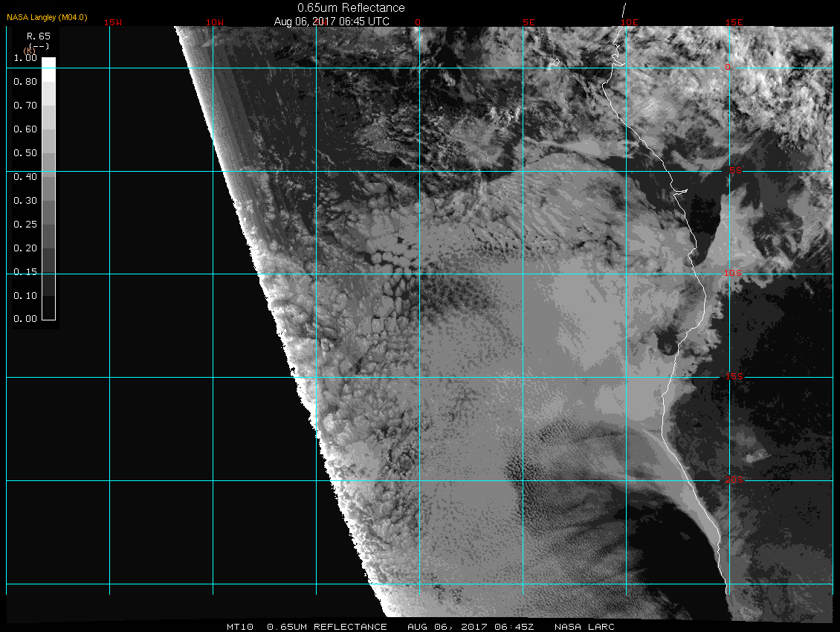The image size is (840, 632).
Task: Click the 15W longitude label
Action: click(x=113, y=22)
